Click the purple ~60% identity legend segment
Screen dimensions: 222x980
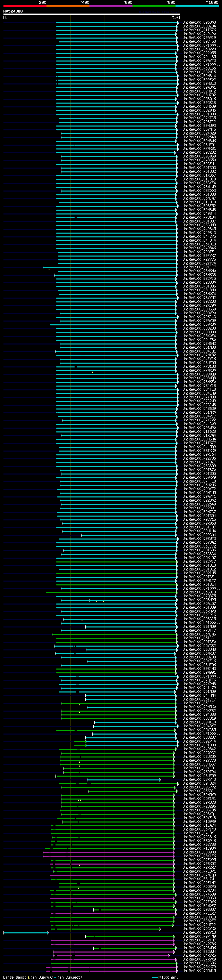pos(111,6)
